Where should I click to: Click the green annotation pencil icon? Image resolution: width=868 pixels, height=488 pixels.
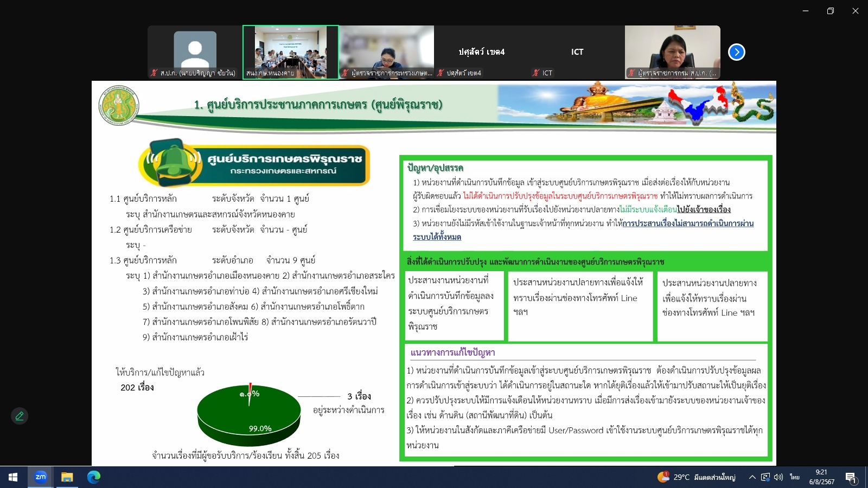click(20, 416)
